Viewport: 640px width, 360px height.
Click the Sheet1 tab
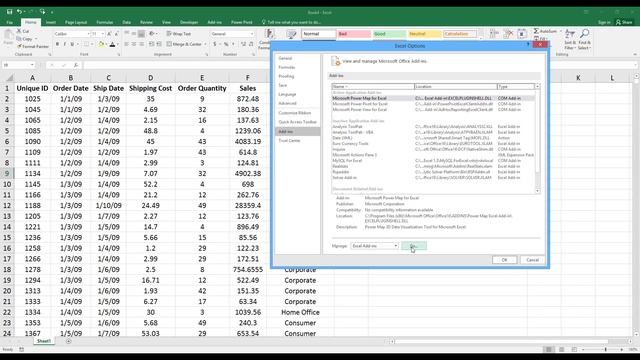pyautogui.click(x=44, y=341)
